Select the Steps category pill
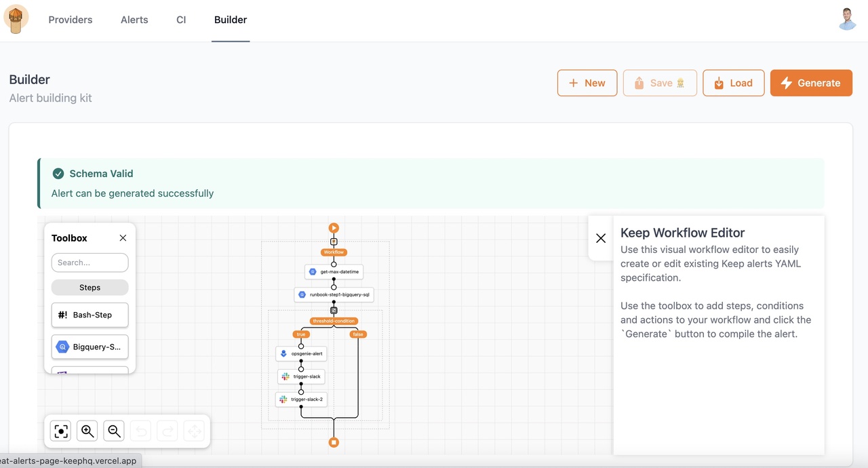This screenshot has height=468, width=868. click(90, 288)
